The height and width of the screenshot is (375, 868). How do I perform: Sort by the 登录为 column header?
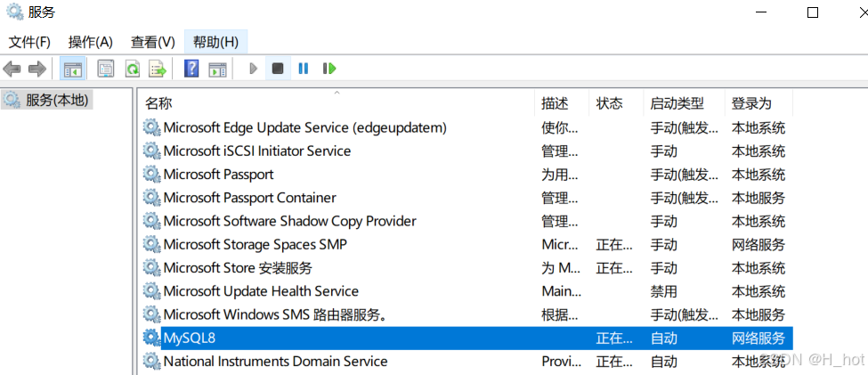click(x=758, y=102)
